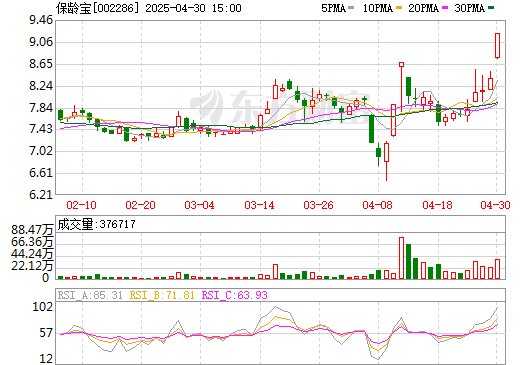The height and width of the screenshot is (365, 520).
Task: Click the stock title 保龄宝[002286]
Action: [x=97, y=8]
